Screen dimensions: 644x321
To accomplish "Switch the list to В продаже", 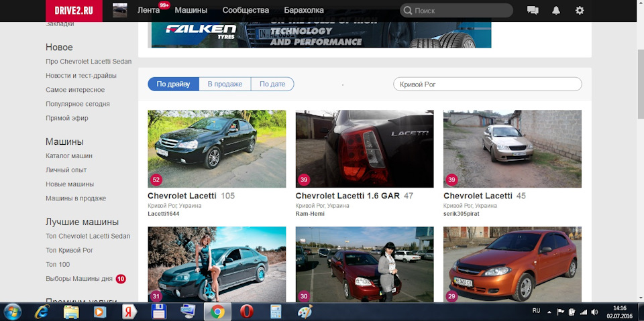I will point(225,84).
